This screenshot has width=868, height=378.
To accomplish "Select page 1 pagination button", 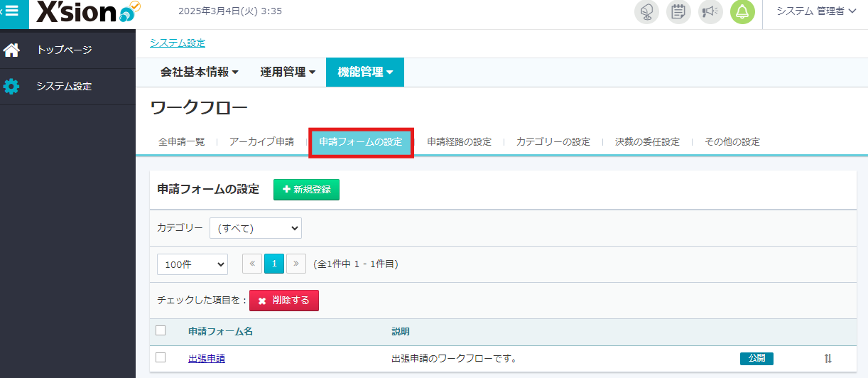I will click(274, 264).
